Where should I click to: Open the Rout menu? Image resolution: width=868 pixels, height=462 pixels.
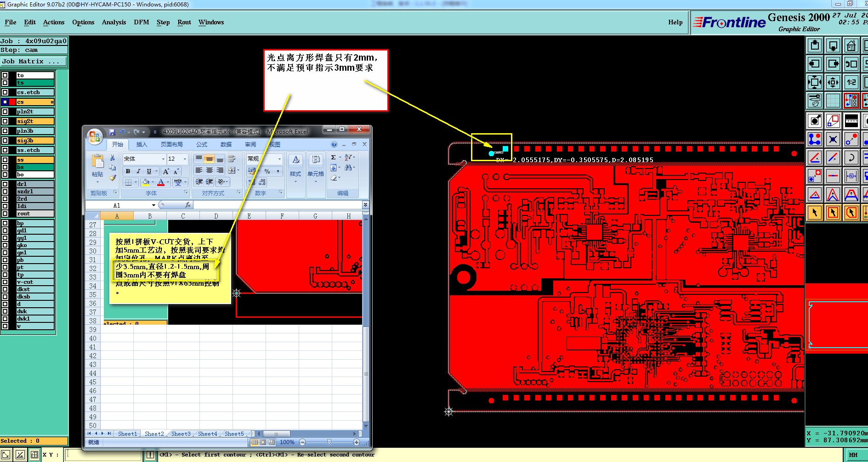coord(184,22)
